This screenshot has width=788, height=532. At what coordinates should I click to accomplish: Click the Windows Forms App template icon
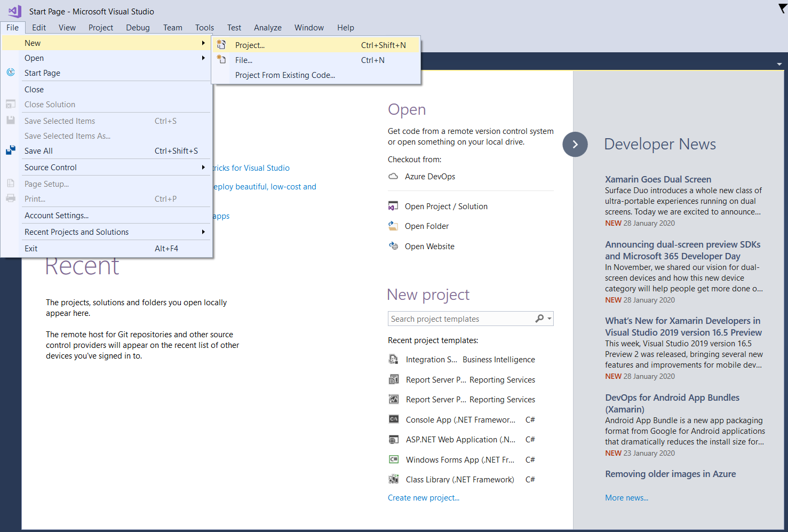coord(394,459)
